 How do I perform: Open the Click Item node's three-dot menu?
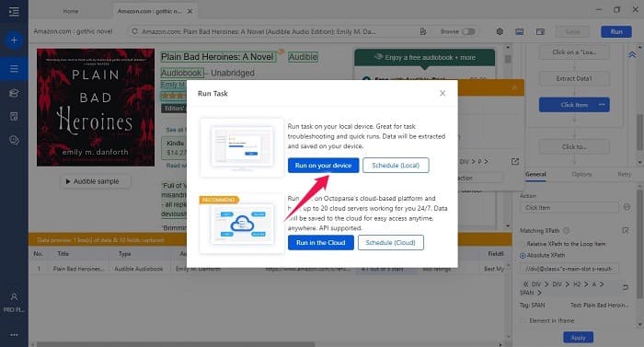point(602,105)
